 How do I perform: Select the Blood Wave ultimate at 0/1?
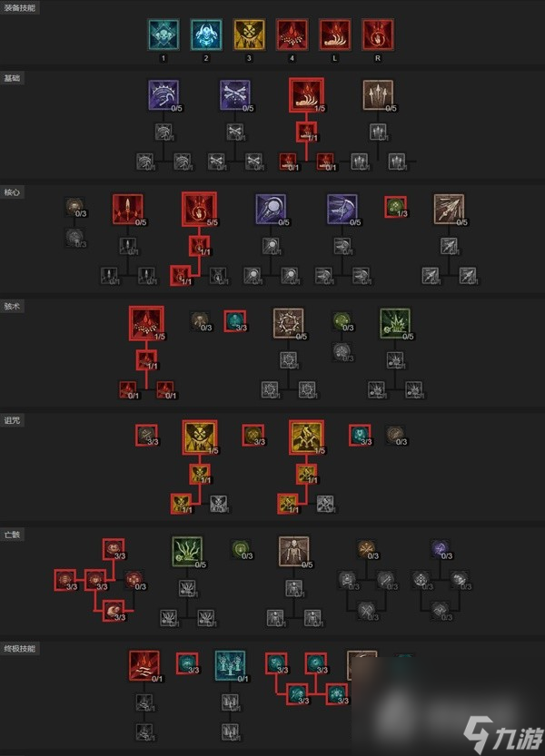[144, 666]
